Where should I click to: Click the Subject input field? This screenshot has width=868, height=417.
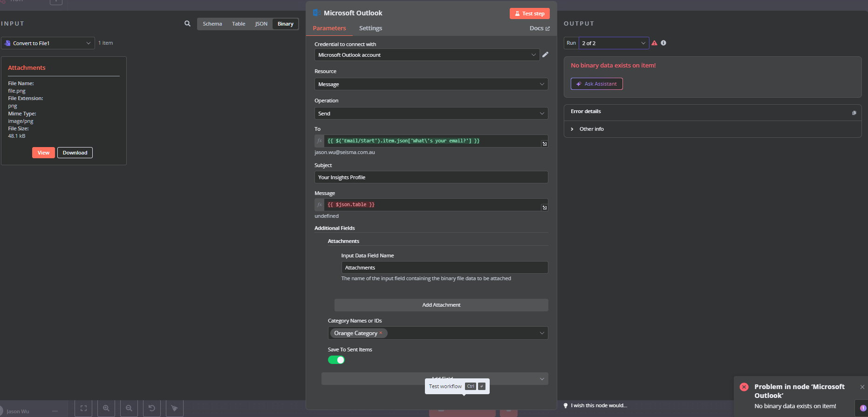pos(431,177)
